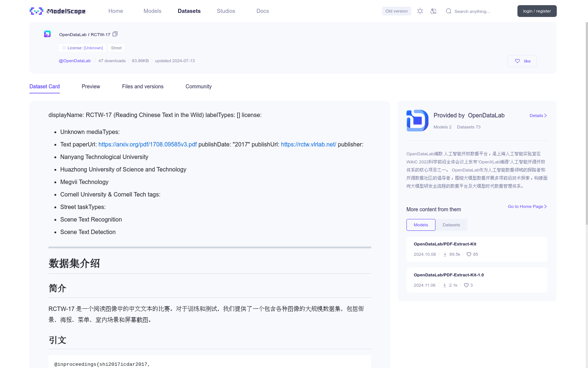588x368 pixels.
Task: Open the @OpenDataLab author link
Action: 75,61
